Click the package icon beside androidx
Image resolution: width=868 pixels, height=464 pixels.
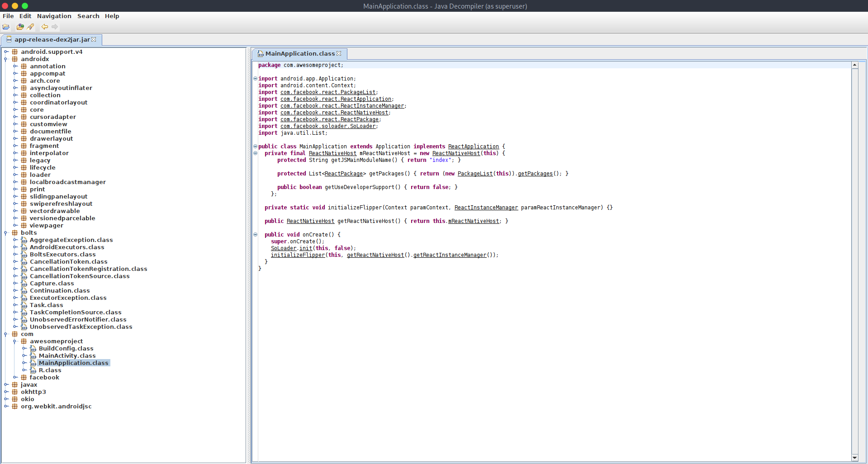point(14,59)
